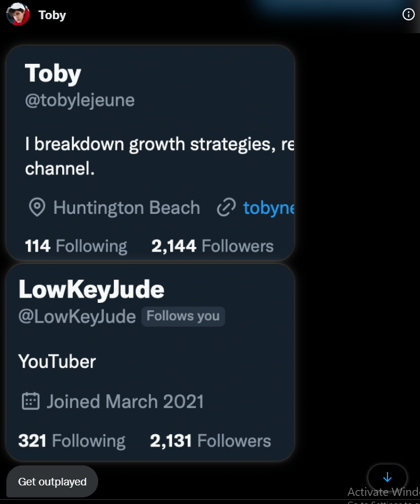420x504 pixels.
Task: Click the conversation info icon
Action: pyautogui.click(x=408, y=15)
